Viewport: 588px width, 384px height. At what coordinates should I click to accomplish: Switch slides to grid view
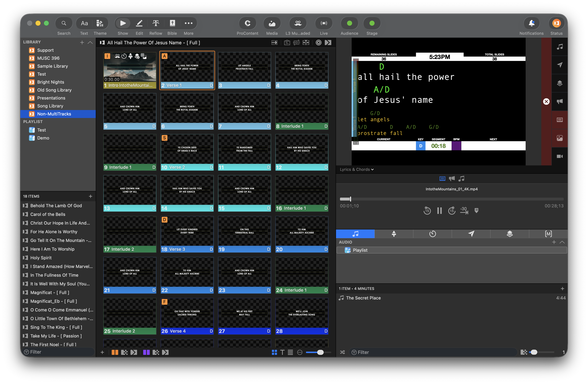[x=274, y=352]
